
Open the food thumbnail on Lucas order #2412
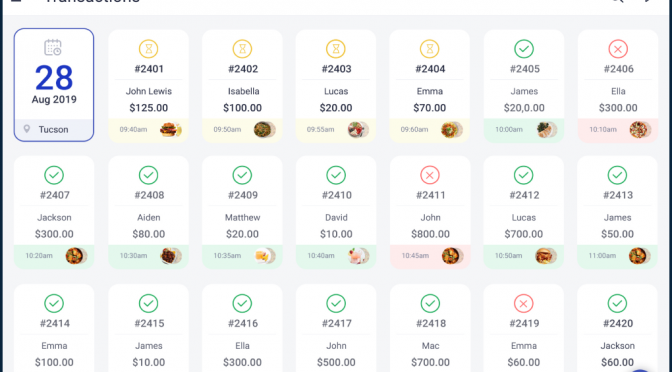[x=546, y=256]
